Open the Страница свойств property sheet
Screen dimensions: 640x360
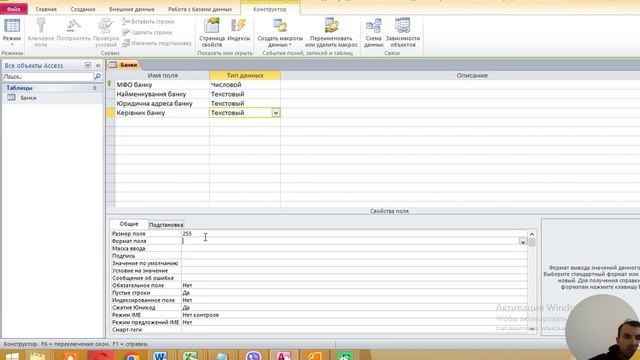[212, 32]
